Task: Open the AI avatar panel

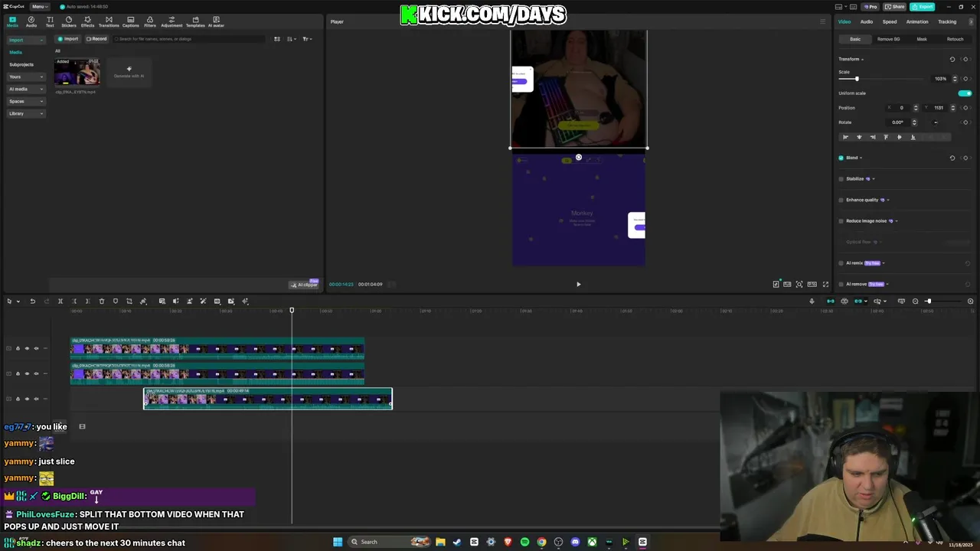Action: (x=216, y=21)
